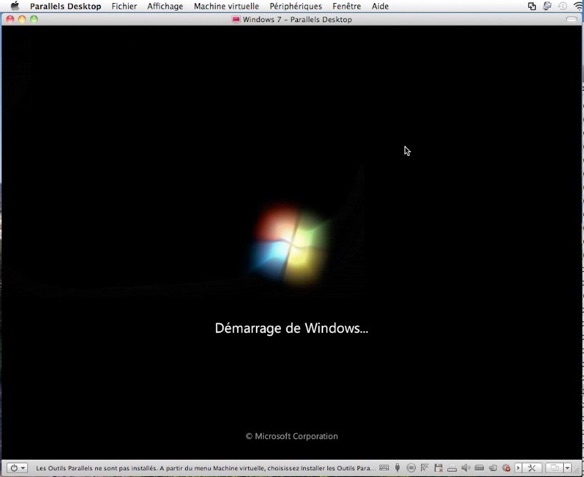Open the Affichage menu
584x477 pixels.
[165, 6]
